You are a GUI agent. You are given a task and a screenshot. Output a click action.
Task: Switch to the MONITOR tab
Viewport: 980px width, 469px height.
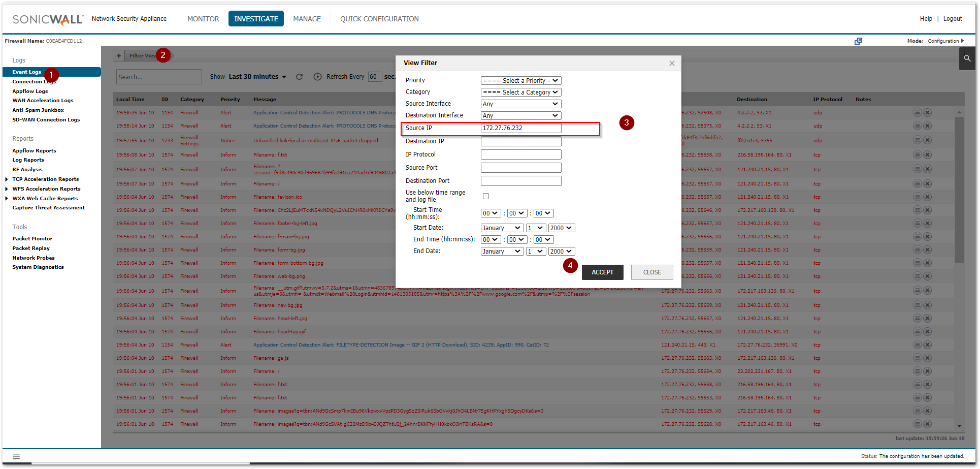(203, 19)
